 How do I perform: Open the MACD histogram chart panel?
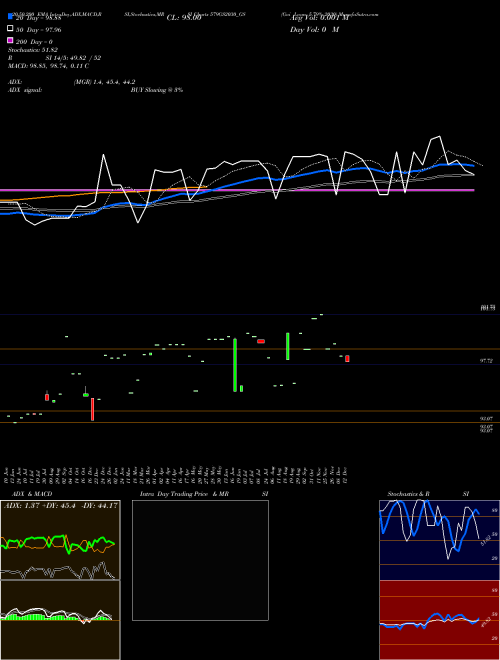(x=60, y=620)
